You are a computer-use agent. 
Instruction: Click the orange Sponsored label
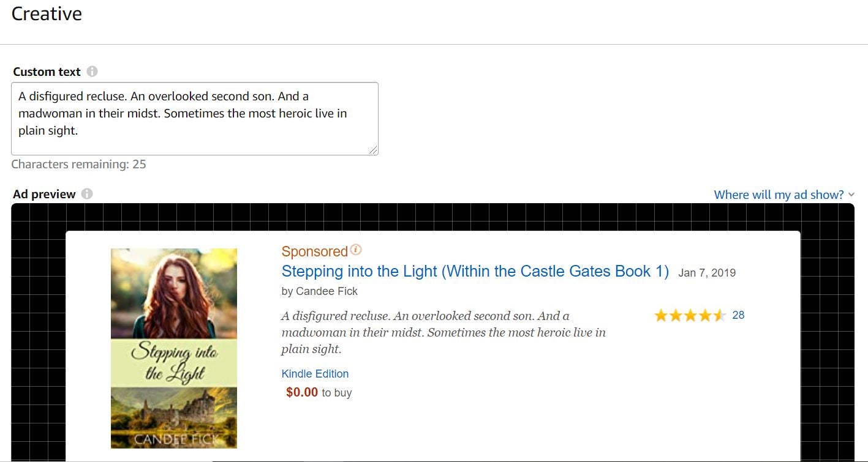pyautogui.click(x=314, y=251)
